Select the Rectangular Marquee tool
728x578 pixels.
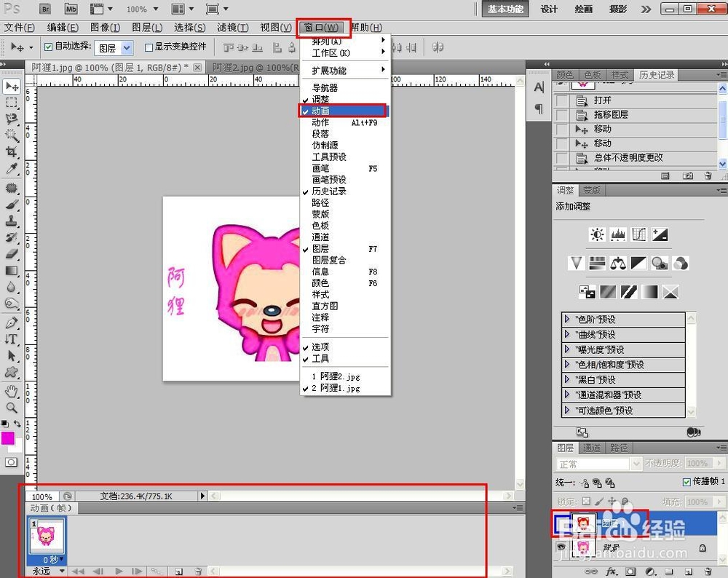[11, 102]
